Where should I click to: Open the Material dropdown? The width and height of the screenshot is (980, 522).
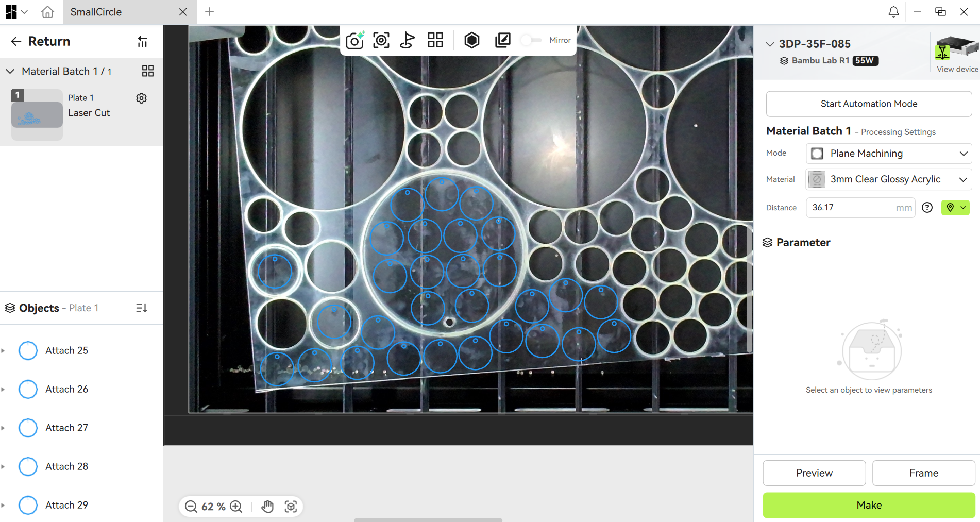[x=889, y=179]
